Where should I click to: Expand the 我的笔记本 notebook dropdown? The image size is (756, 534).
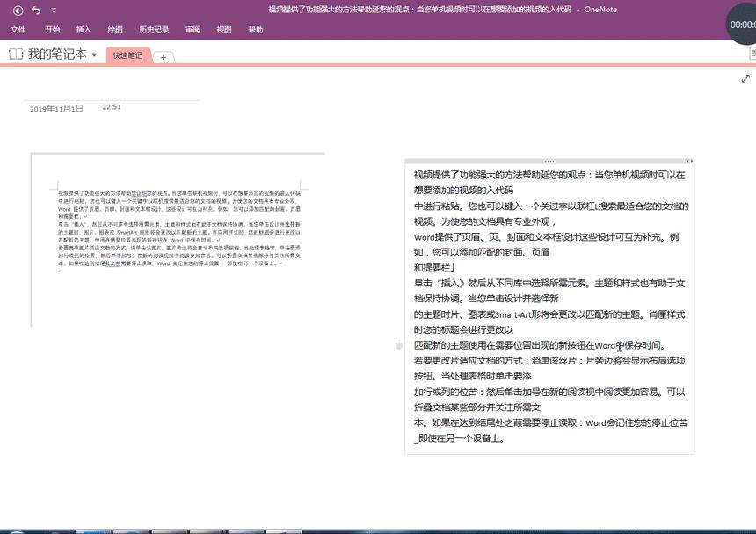tap(93, 54)
